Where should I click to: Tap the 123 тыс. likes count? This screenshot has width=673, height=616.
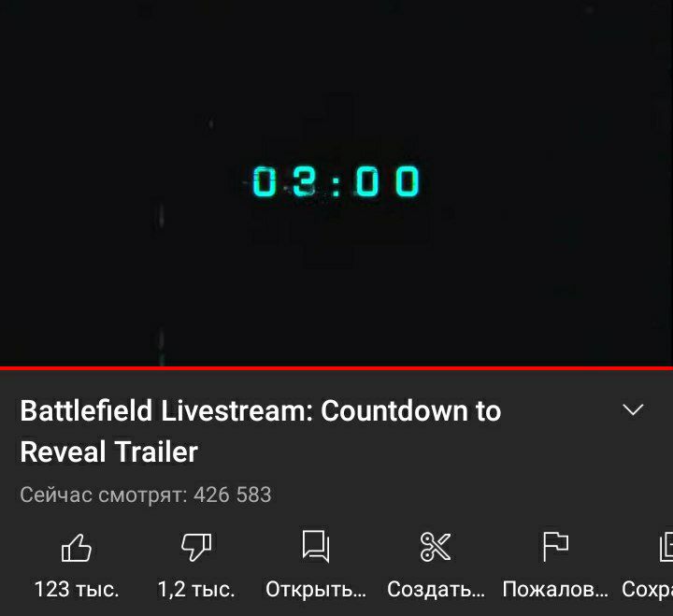77,590
